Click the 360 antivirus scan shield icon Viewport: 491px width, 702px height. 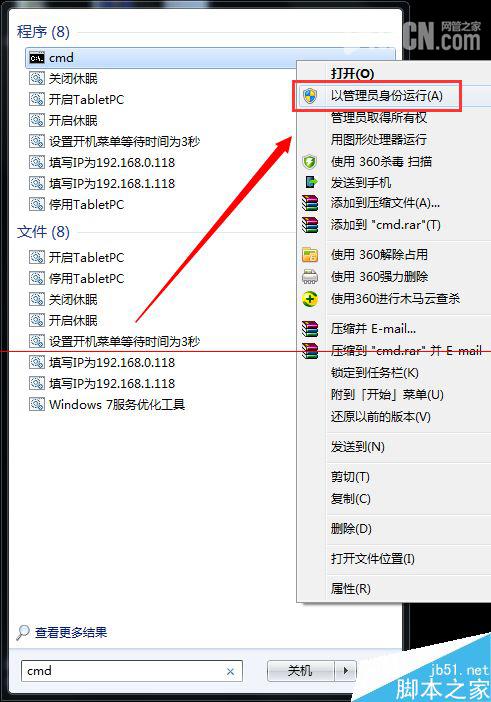pos(310,162)
